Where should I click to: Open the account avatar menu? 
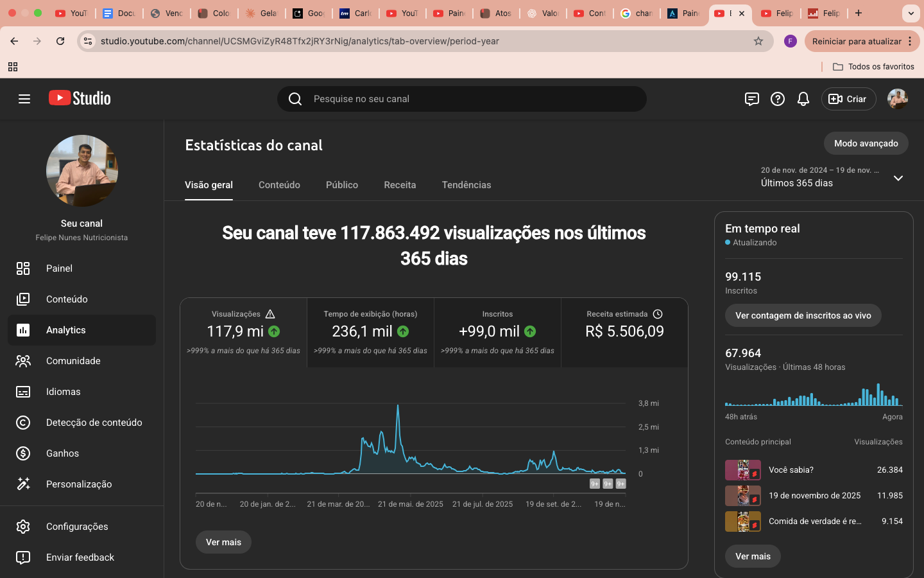click(x=897, y=99)
